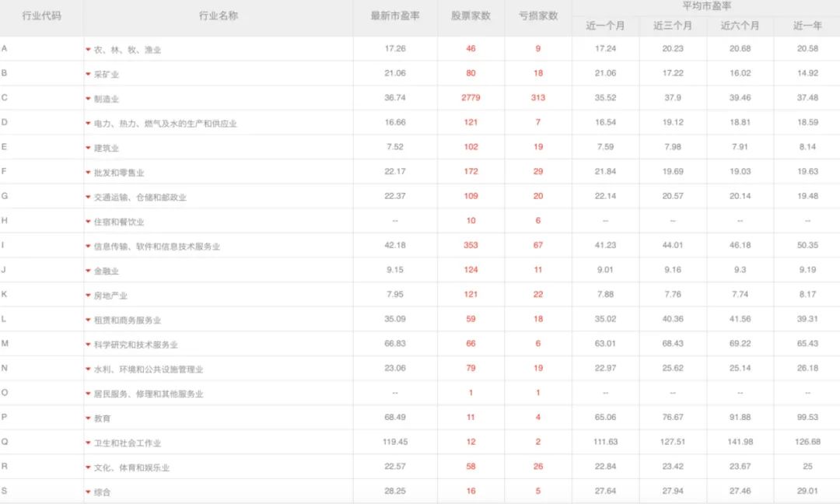Viewport: 840px width, 504px height.
Task: Expand the 制造业 industry row
Action: pyautogui.click(x=88, y=99)
